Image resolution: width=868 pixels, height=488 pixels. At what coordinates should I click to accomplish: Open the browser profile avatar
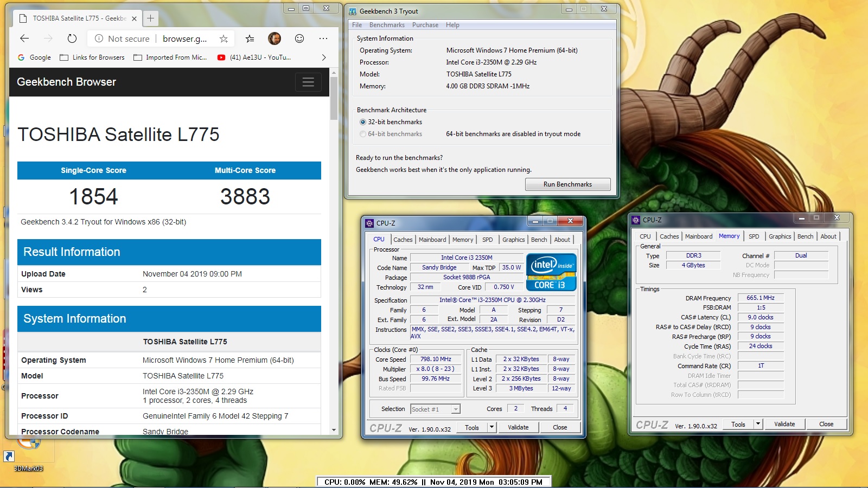tap(275, 38)
